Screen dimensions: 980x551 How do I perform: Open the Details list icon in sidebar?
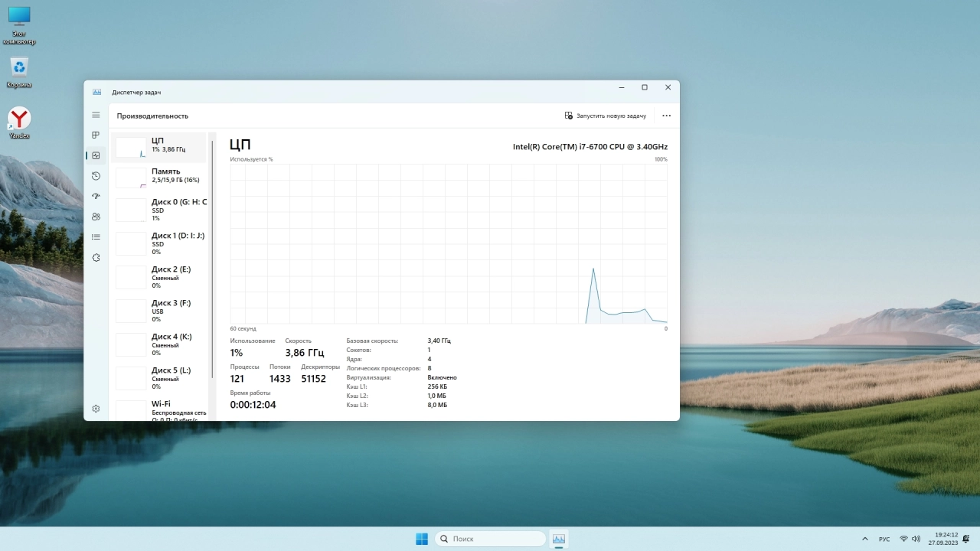click(96, 237)
